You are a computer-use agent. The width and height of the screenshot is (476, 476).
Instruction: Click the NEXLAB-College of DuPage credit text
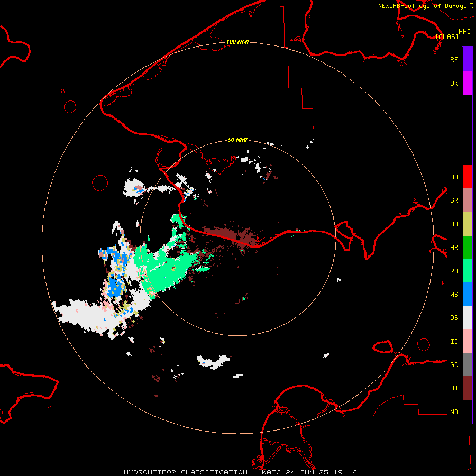click(x=423, y=6)
